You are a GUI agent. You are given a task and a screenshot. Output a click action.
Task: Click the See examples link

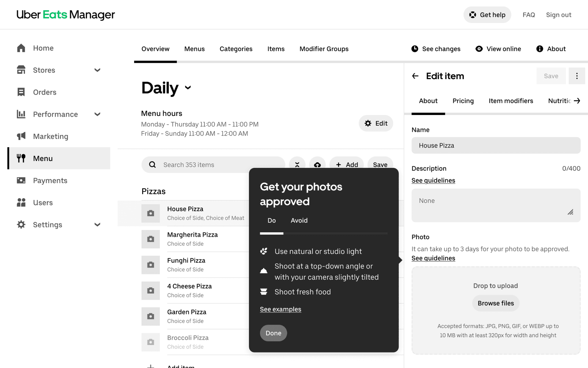point(280,309)
